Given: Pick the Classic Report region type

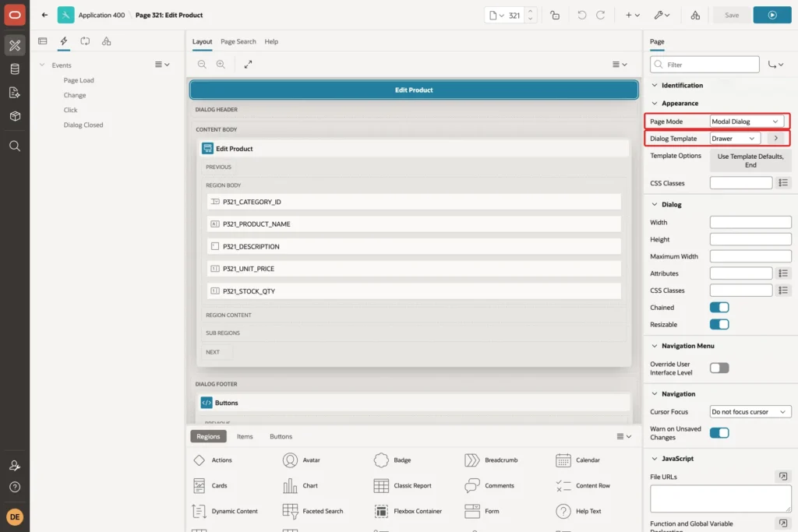Looking at the screenshot, I should tap(403, 486).
